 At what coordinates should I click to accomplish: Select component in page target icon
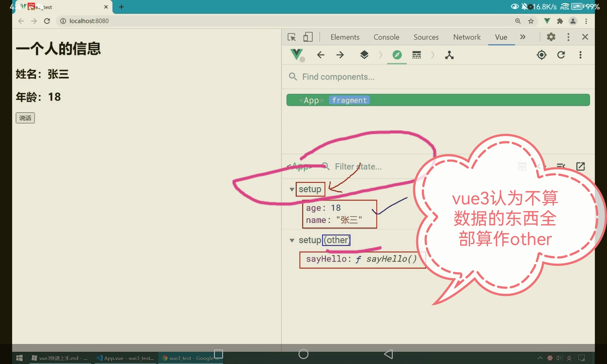541,55
